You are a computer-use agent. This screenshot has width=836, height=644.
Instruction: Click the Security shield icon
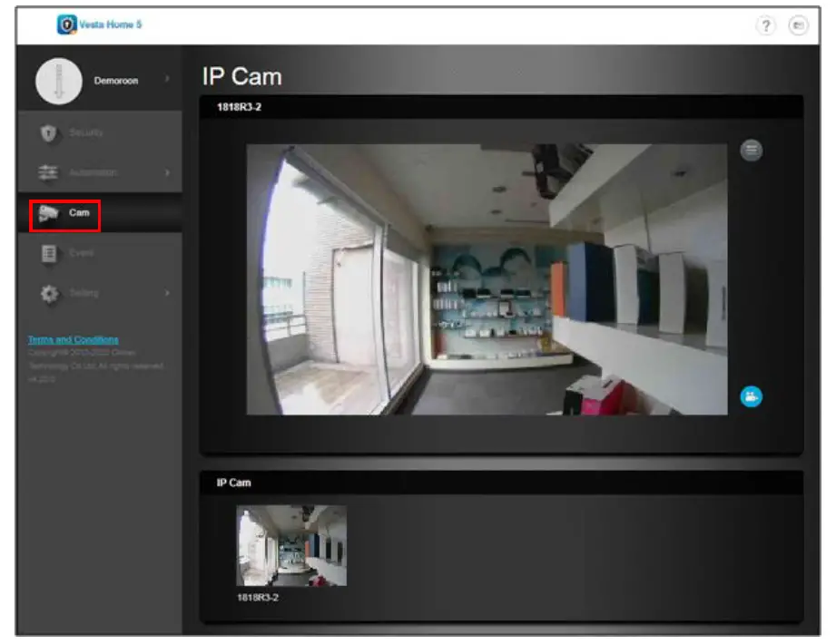48,132
